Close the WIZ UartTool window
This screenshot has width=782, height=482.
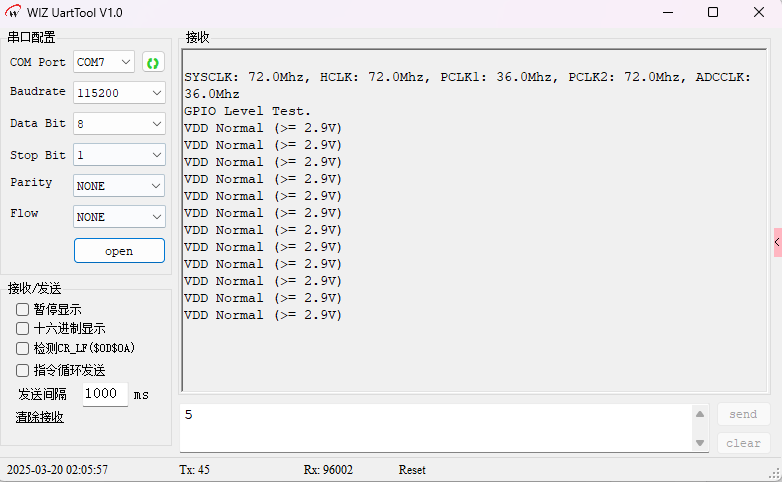tap(758, 12)
